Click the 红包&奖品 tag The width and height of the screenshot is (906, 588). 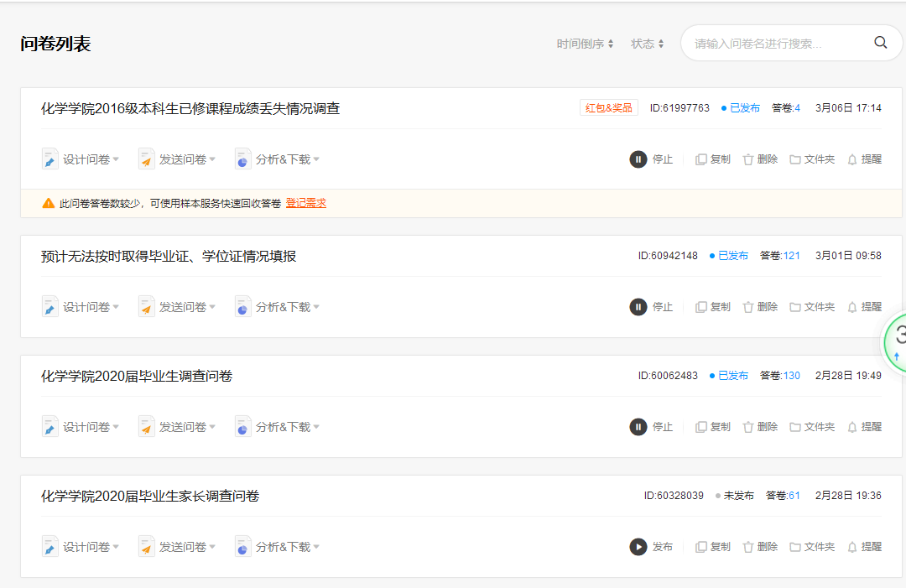click(608, 108)
